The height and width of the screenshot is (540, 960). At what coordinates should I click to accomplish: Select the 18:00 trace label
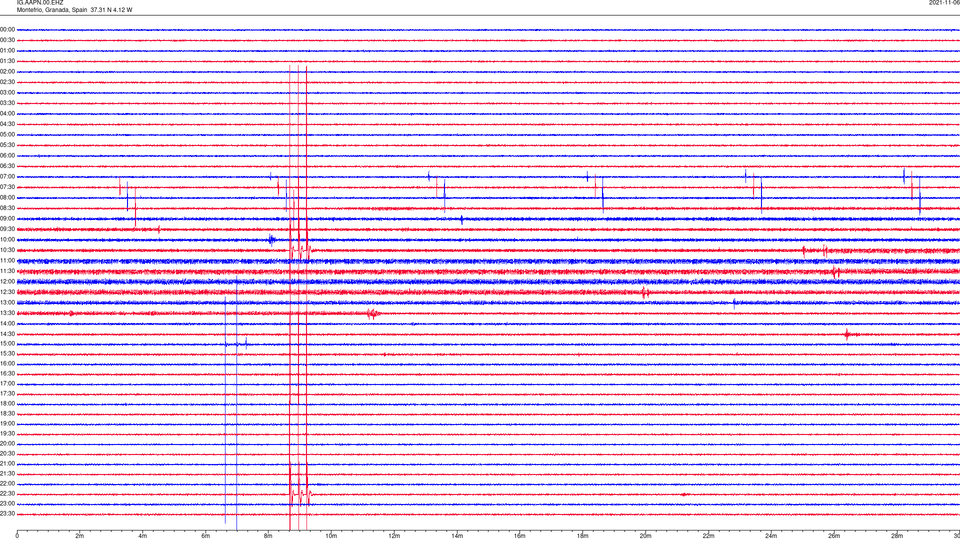tap(7, 404)
